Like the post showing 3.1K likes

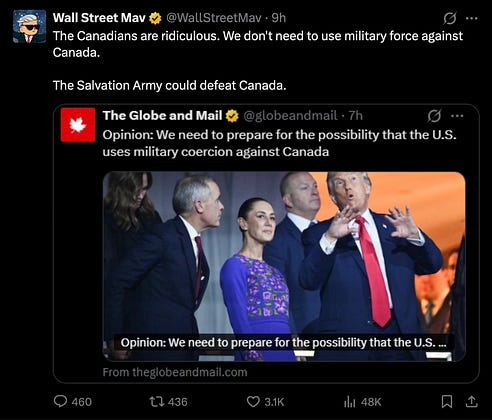tap(265, 401)
